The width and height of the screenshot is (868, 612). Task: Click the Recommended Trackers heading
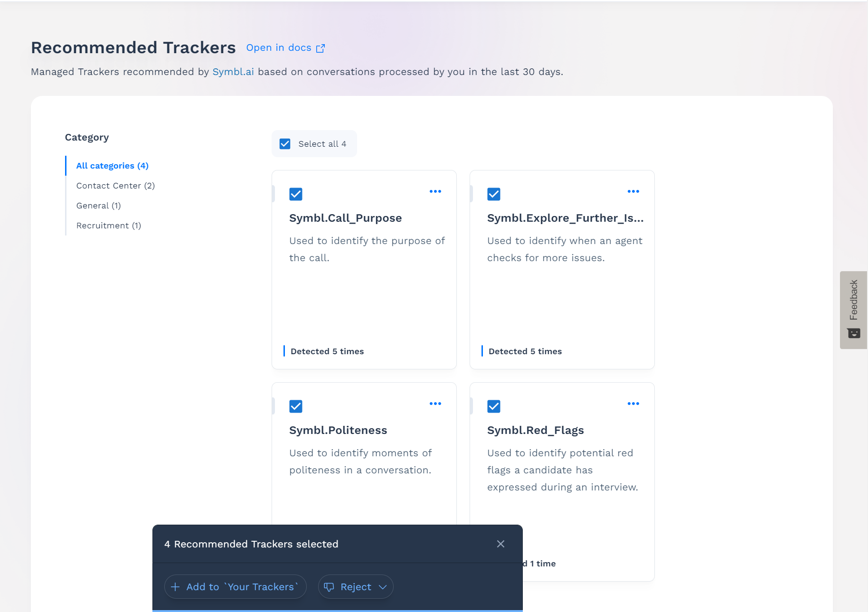click(x=133, y=47)
